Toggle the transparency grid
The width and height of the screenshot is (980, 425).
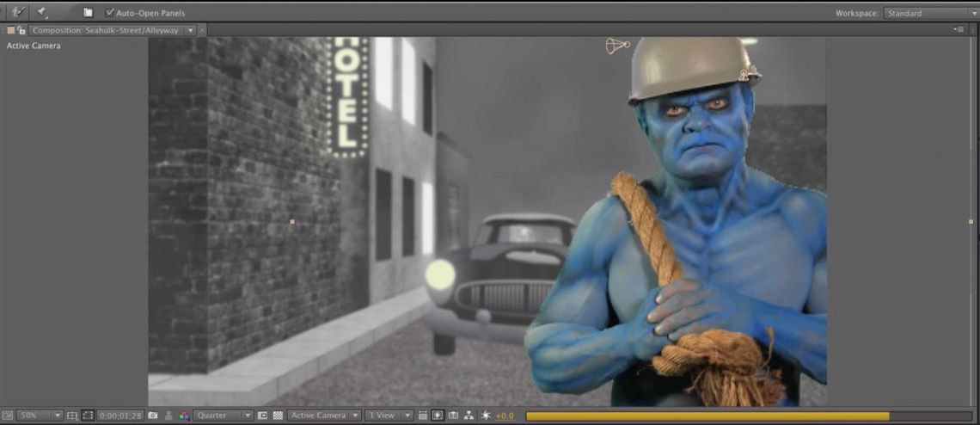pos(279,415)
